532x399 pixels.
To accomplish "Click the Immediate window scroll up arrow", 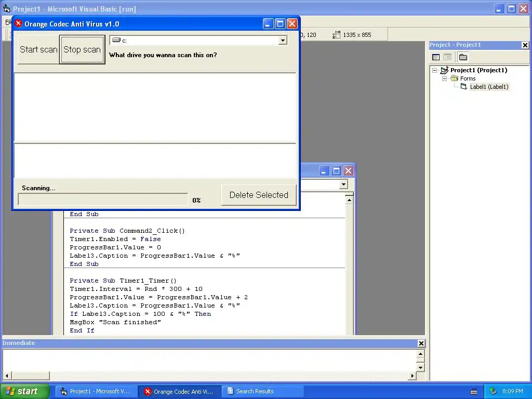I will tap(420, 354).
